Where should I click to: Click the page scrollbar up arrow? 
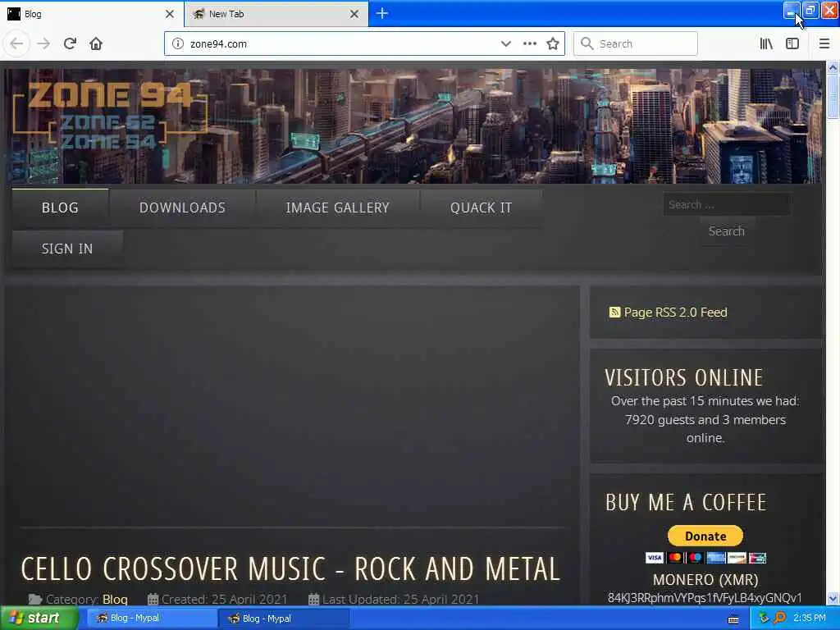pyautogui.click(x=833, y=67)
